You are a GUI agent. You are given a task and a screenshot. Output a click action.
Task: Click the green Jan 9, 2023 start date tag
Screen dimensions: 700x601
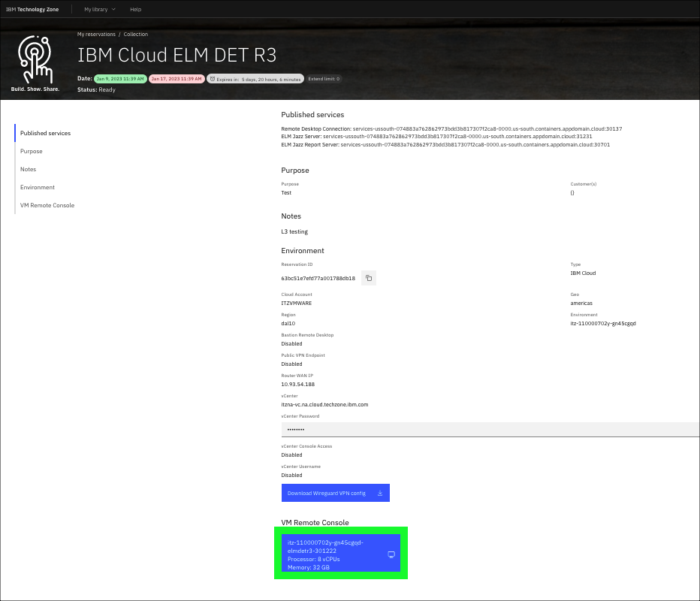119,79
